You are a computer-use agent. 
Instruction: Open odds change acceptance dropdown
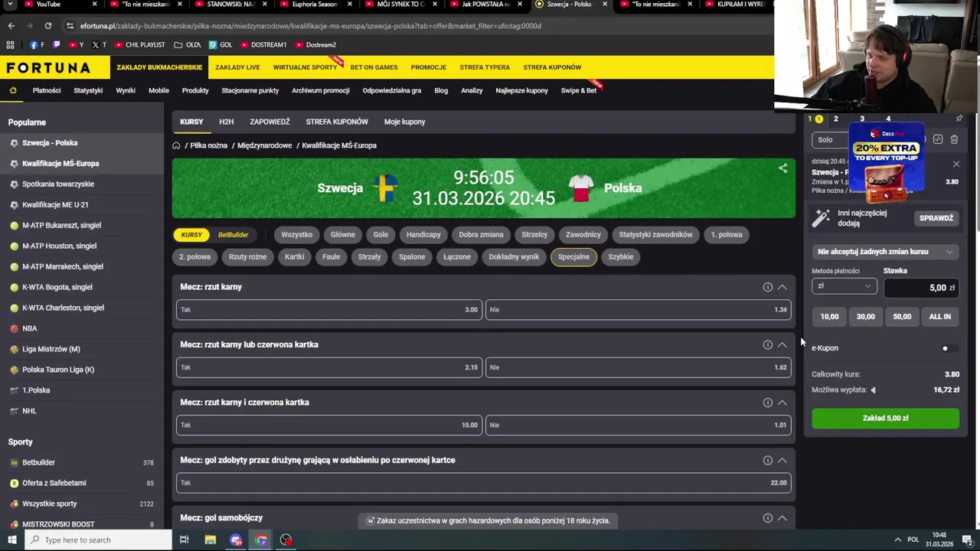(x=885, y=252)
